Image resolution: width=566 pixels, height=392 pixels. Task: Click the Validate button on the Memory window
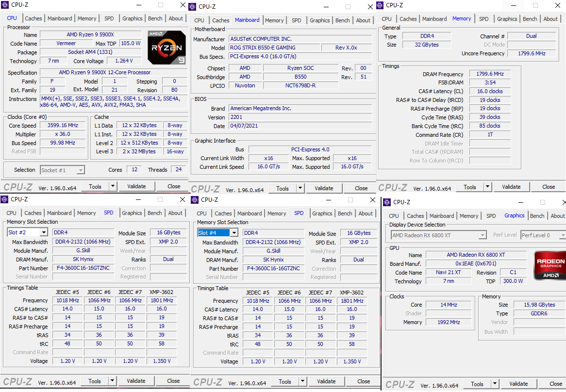512,186
